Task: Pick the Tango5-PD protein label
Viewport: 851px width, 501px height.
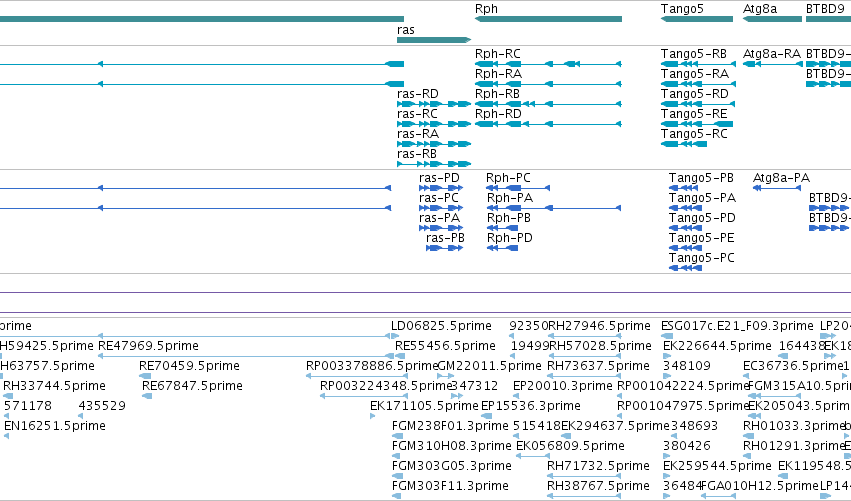Action: [x=702, y=218]
